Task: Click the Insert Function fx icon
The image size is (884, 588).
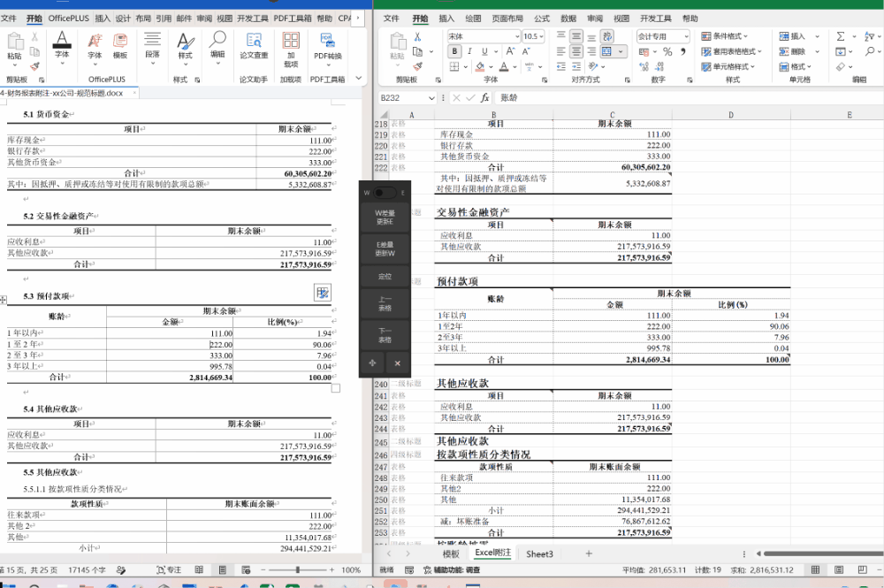Action: pos(484,97)
